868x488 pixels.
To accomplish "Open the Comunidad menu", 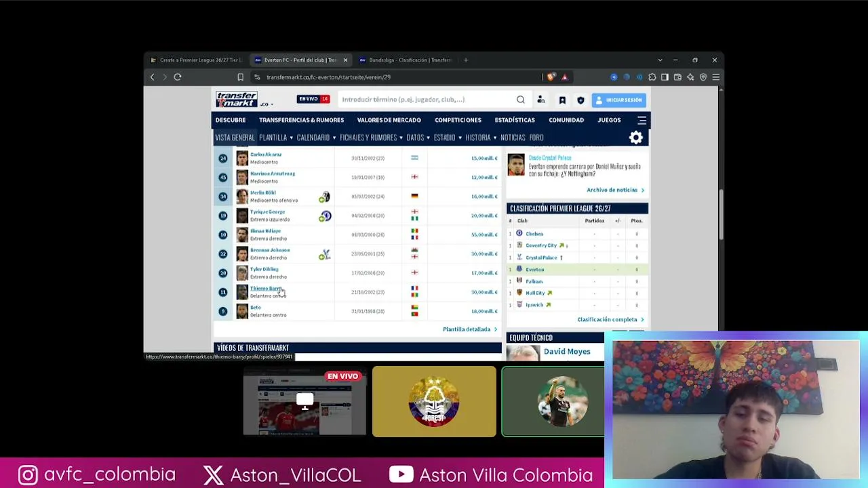I will (x=566, y=120).
